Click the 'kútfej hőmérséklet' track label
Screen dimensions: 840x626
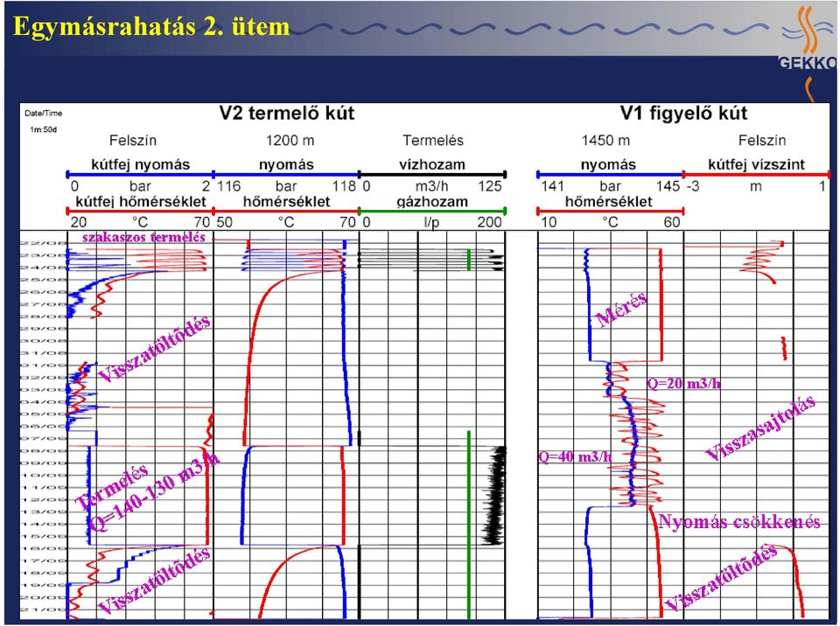coord(140,201)
